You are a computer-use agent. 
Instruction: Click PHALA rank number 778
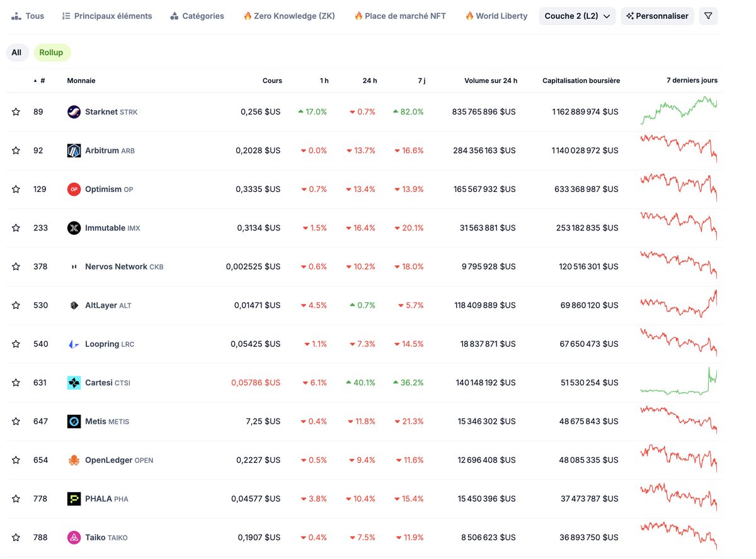(x=40, y=499)
